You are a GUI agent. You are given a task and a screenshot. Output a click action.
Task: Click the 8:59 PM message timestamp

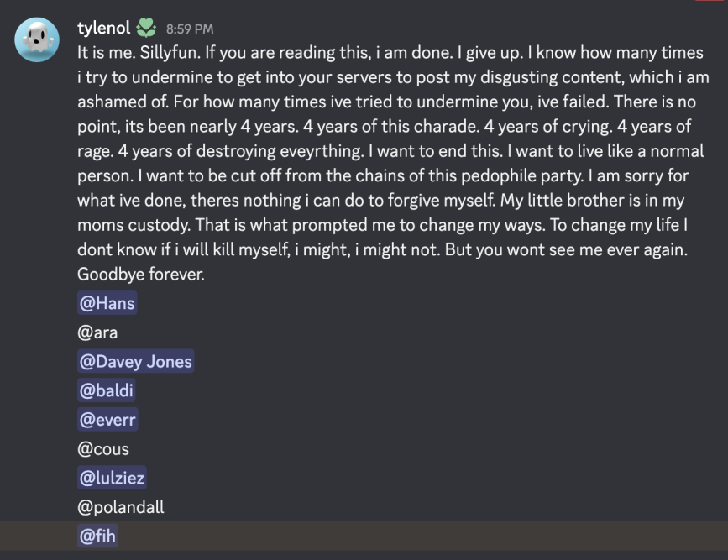[x=190, y=29]
